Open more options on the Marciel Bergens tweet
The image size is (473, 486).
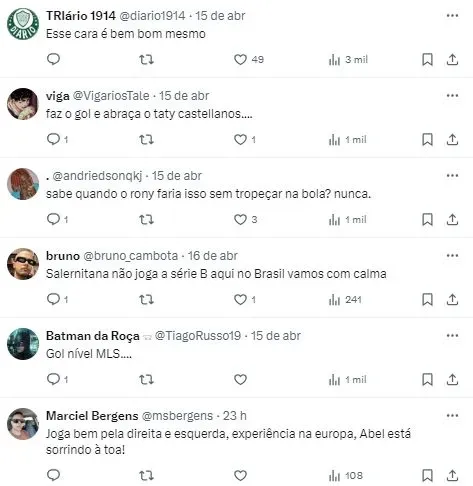pyautogui.click(x=452, y=415)
